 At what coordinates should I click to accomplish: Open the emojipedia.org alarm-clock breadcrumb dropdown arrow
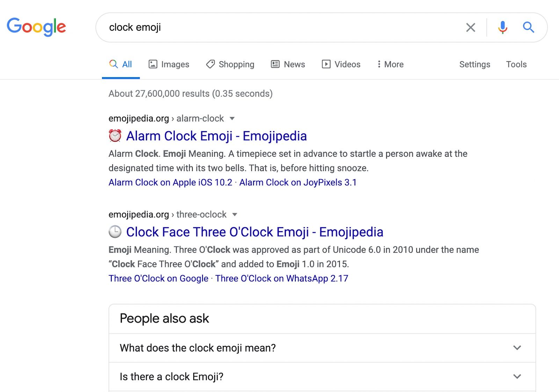[x=232, y=119]
